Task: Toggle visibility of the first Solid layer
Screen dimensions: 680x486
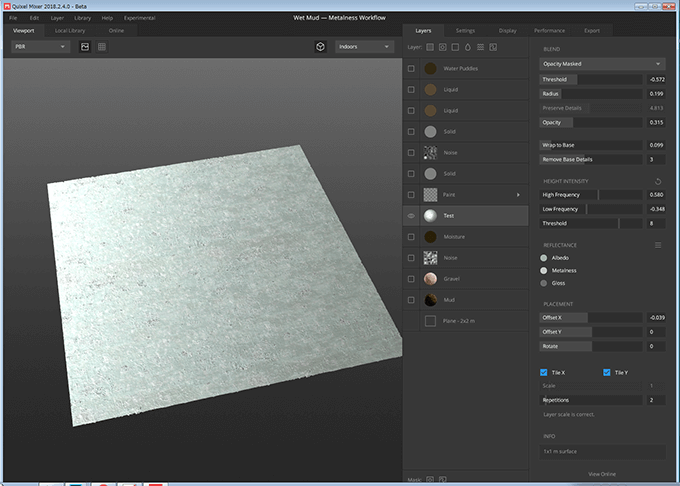Action: 411,132
